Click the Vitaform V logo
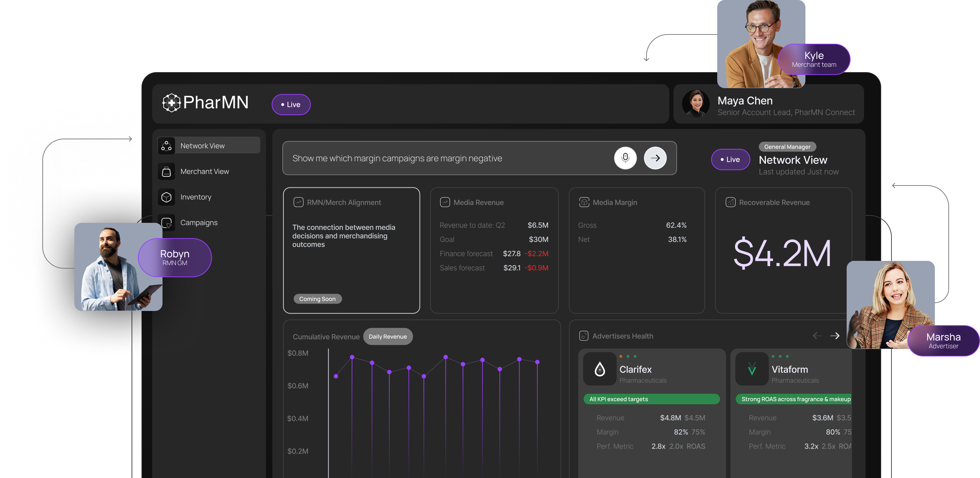The image size is (980, 478). [x=752, y=369]
